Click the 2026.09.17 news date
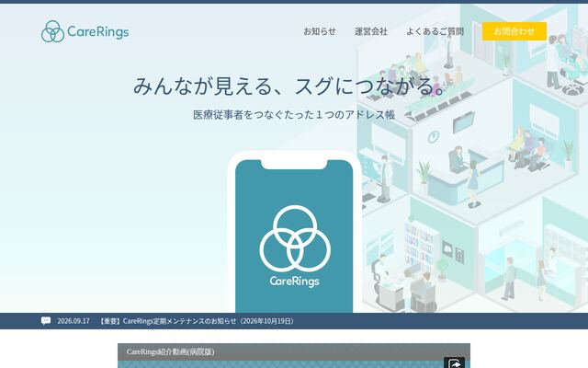This screenshot has width=588, height=368. (x=73, y=321)
